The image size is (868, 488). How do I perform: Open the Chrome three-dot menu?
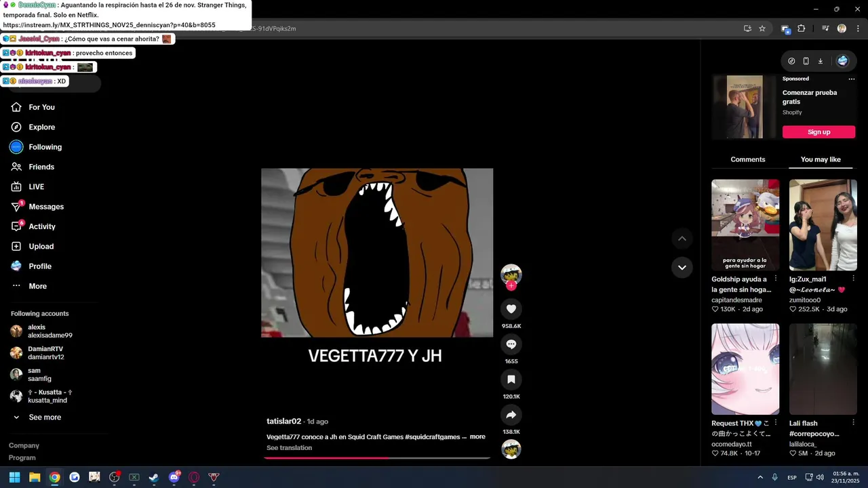(857, 28)
